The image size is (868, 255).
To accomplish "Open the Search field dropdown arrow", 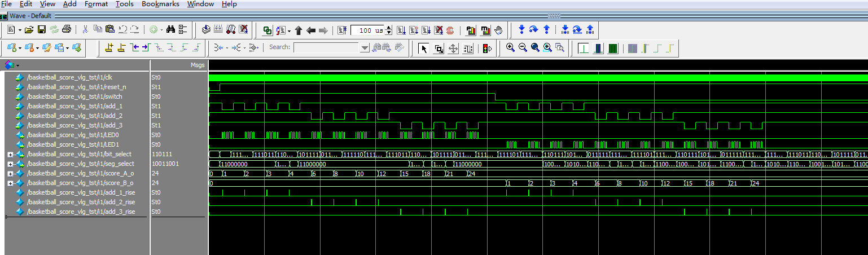I will [365, 47].
